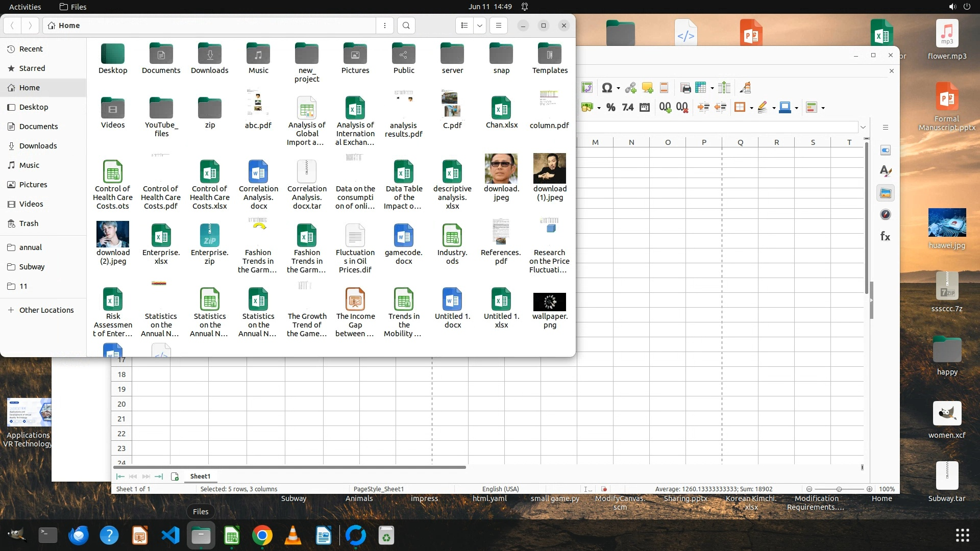
Task: Click Other Locations in sidebar
Action: (46, 310)
